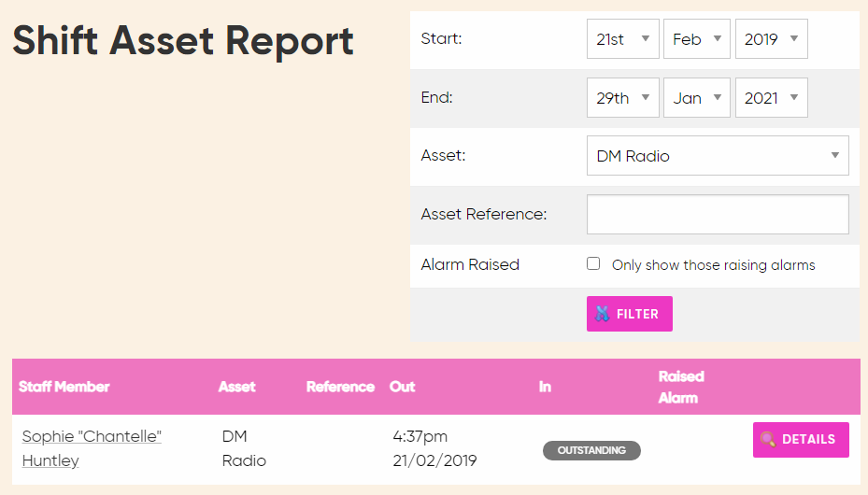Open the End month dropdown showing Jan

[696, 98]
